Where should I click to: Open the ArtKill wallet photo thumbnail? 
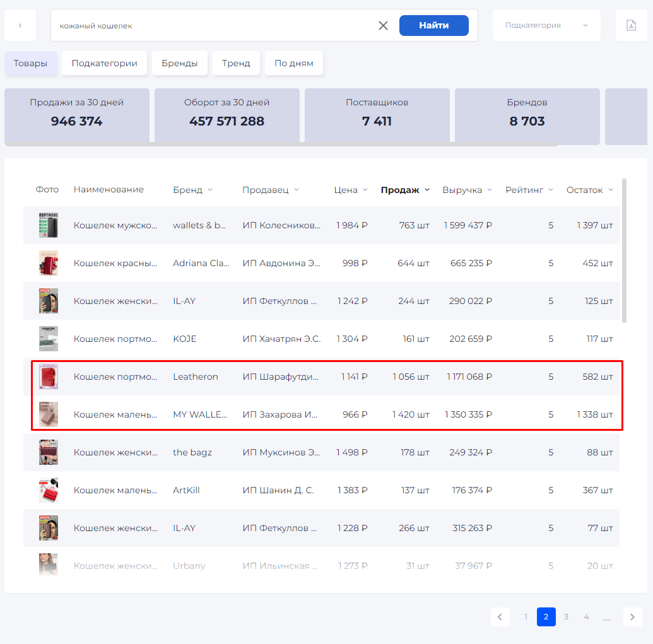point(49,490)
